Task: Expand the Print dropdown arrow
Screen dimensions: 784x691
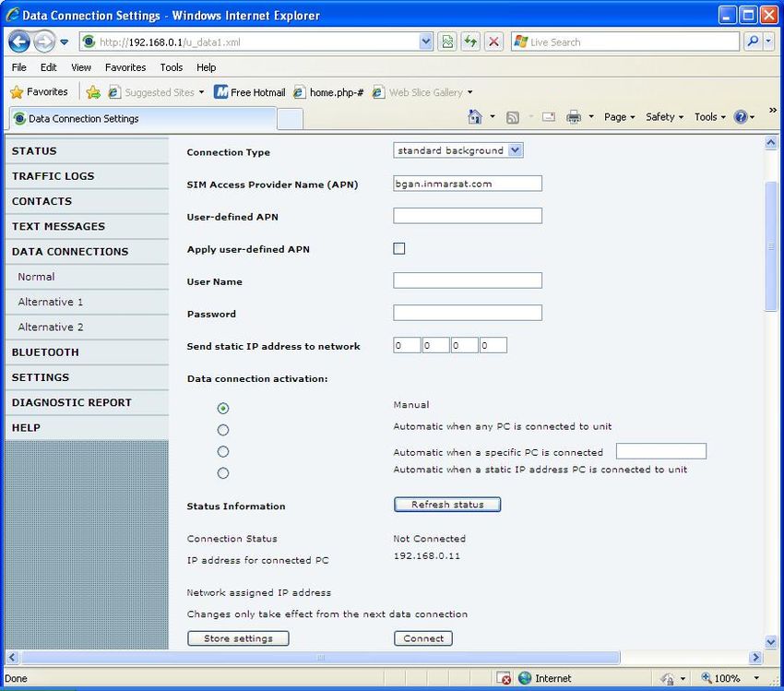Action: pyautogui.click(x=591, y=116)
